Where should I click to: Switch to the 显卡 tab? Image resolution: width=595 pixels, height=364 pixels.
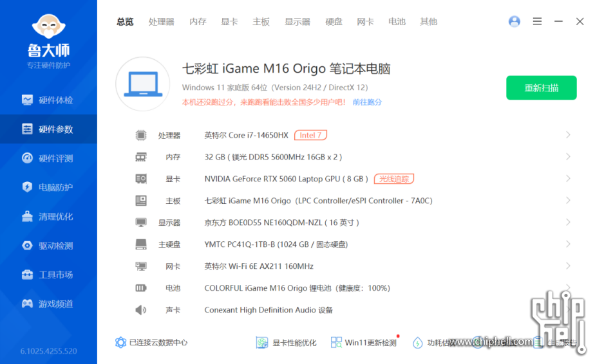click(229, 22)
